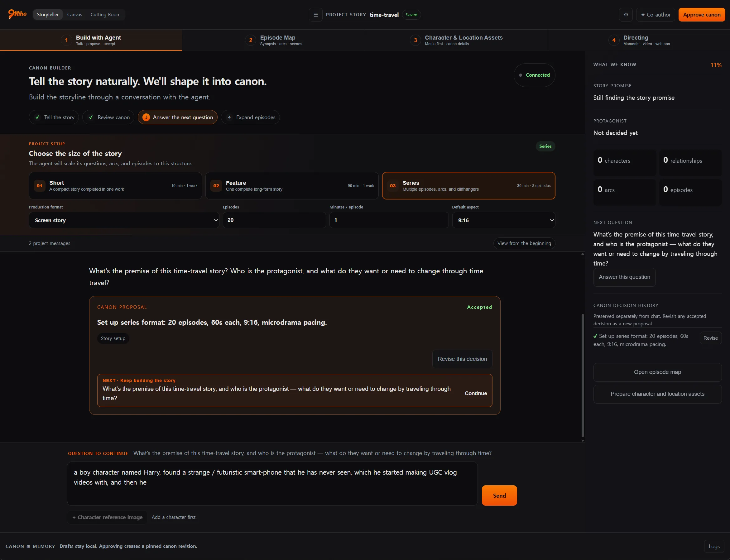730x560 pixels.
Task: Click Answer this question button
Action: tap(624, 277)
